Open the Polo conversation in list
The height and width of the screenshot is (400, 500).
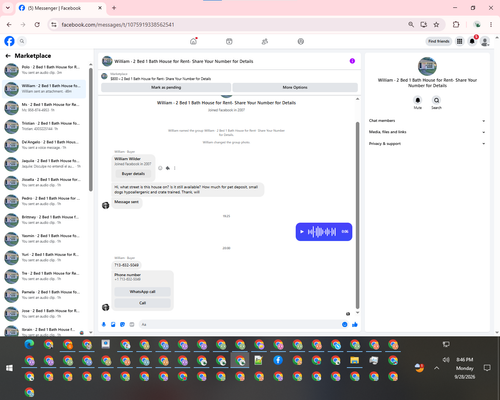(x=44, y=70)
